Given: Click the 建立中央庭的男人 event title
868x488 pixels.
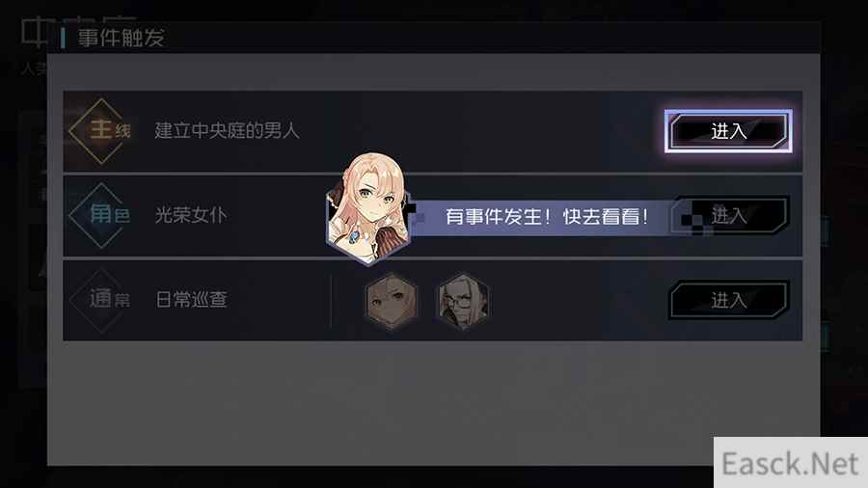Looking at the screenshot, I should pos(227,131).
